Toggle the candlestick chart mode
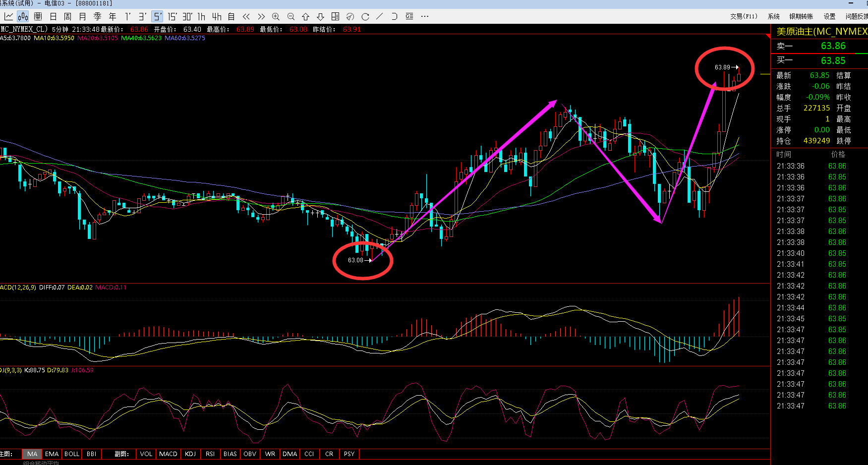Image resolution: width=868 pixels, height=465 pixels. tap(23, 16)
